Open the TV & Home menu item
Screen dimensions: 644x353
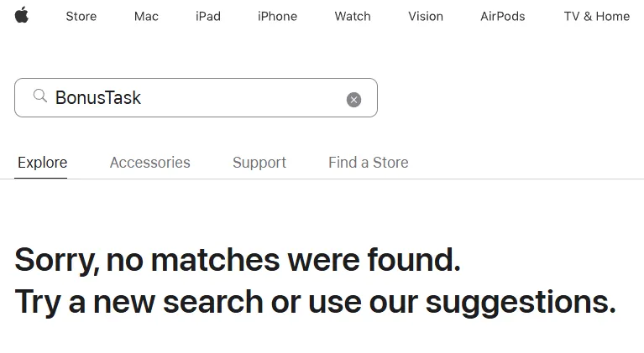click(x=597, y=16)
